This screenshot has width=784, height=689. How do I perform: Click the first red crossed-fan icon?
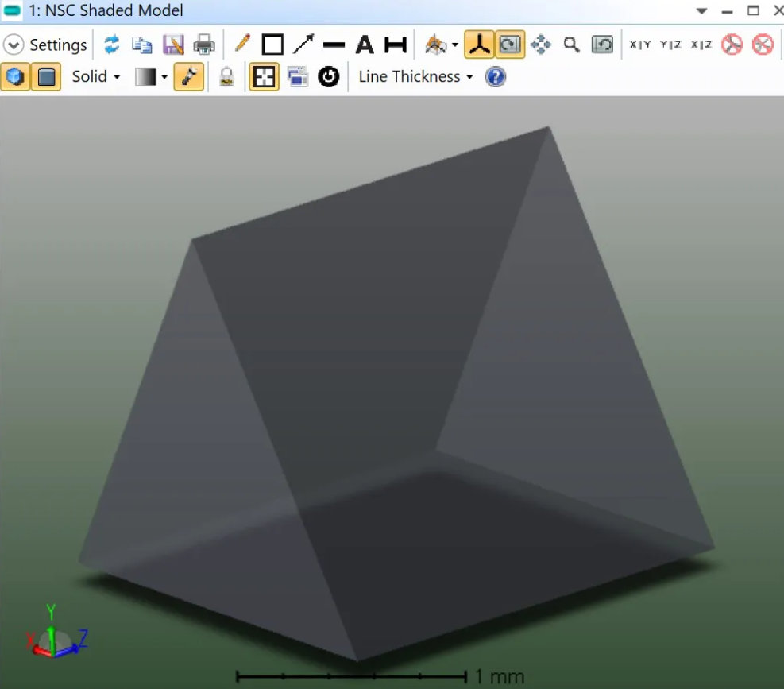coord(732,45)
